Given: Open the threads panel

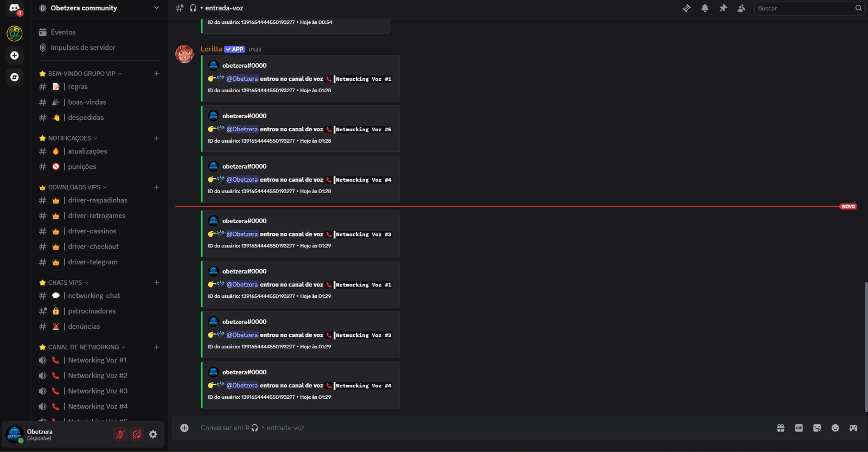Looking at the screenshot, I should (x=687, y=8).
